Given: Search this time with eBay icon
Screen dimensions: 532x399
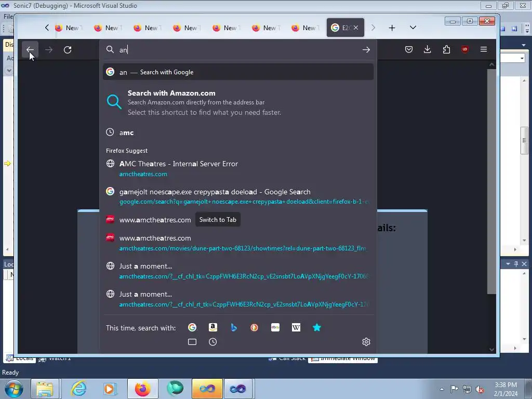Looking at the screenshot, I should click(x=275, y=327).
